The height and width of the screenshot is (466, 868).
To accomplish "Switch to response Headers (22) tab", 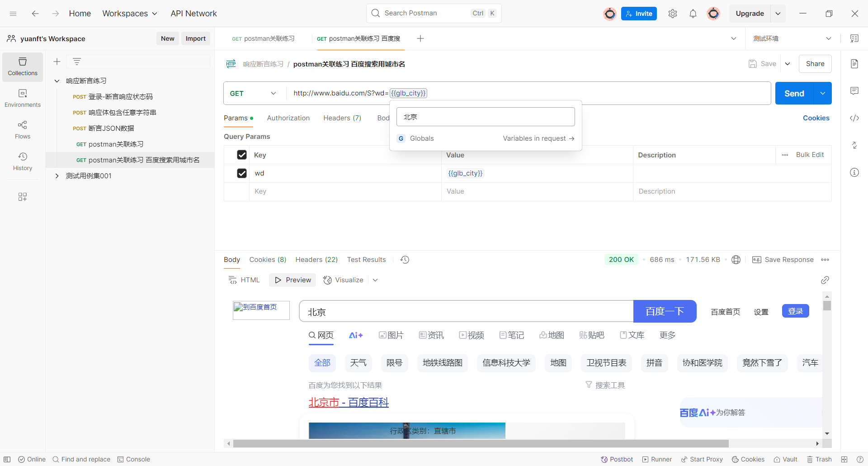I will coord(316,260).
